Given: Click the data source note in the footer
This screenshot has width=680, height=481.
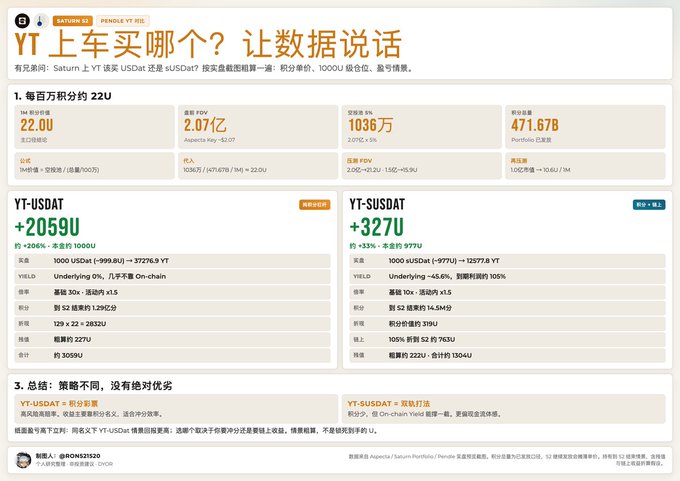Looking at the screenshot, I should click(507, 460).
